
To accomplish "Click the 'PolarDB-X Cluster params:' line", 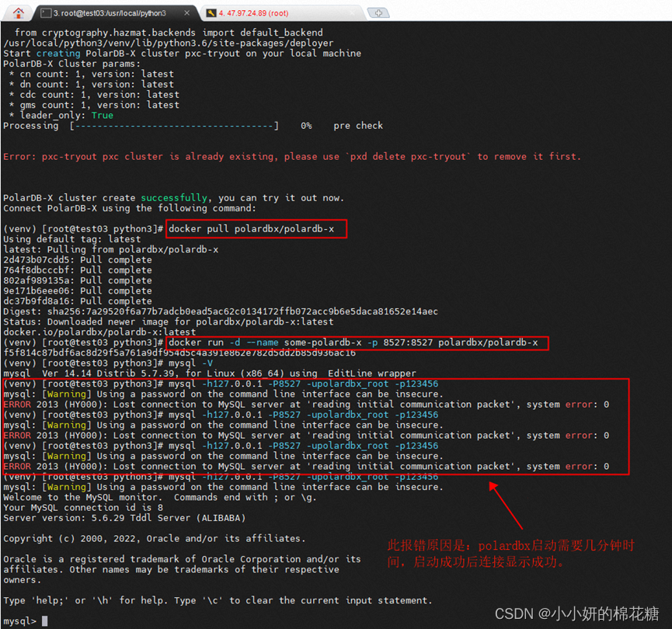I will coord(71,64).
